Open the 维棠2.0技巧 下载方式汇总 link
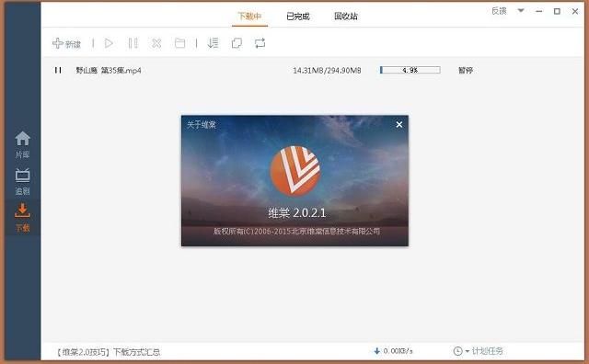589x364 pixels. (x=109, y=352)
